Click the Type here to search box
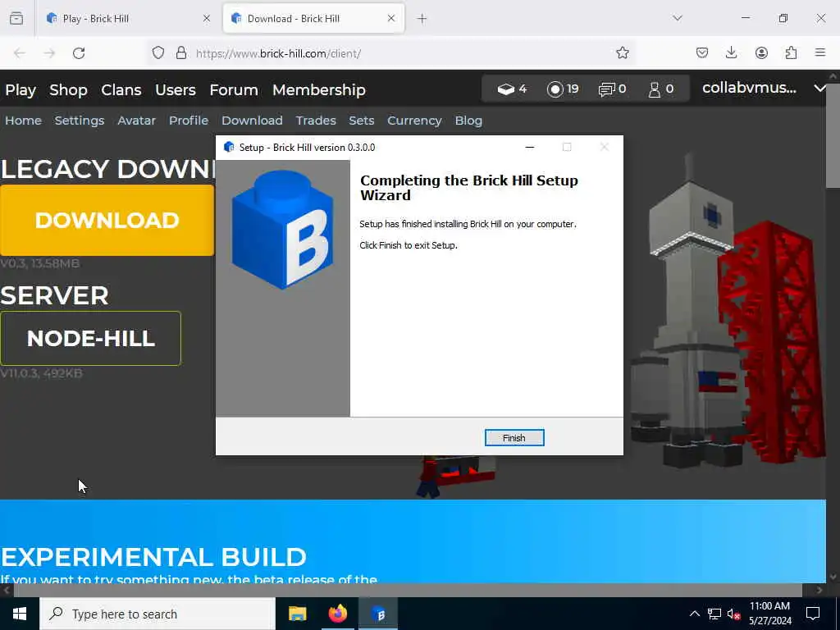This screenshot has height=630, width=840. click(x=157, y=614)
